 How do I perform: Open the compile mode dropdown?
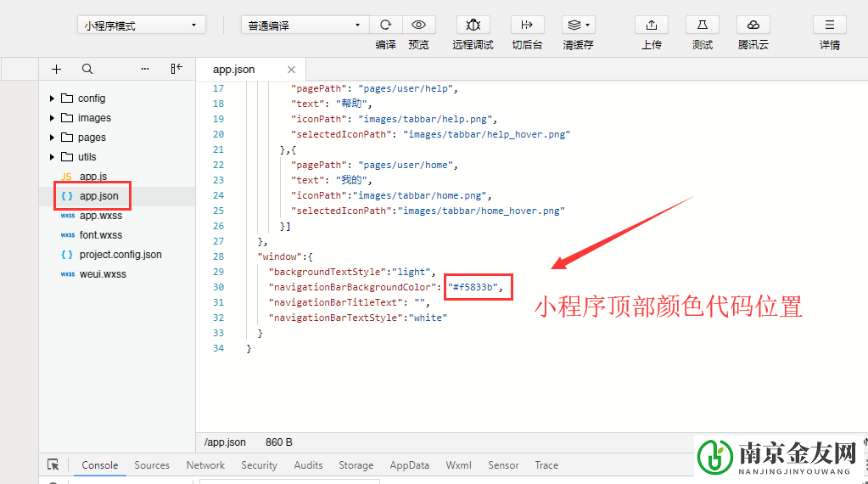tap(305, 25)
